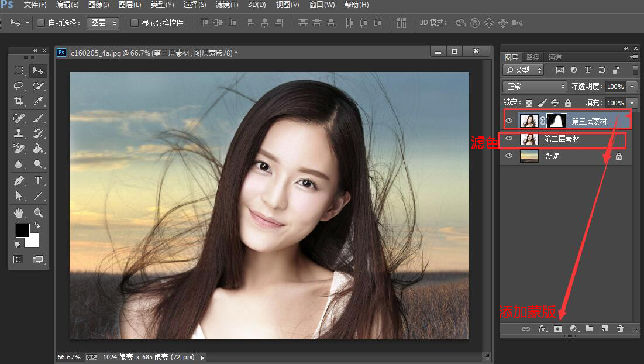Image resolution: width=644 pixels, height=364 pixels.
Task: Open layer style fx menu
Action: [x=543, y=329]
